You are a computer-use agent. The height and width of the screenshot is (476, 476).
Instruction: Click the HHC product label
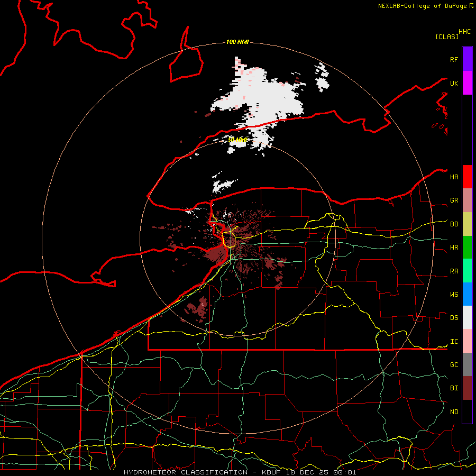click(464, 32)
